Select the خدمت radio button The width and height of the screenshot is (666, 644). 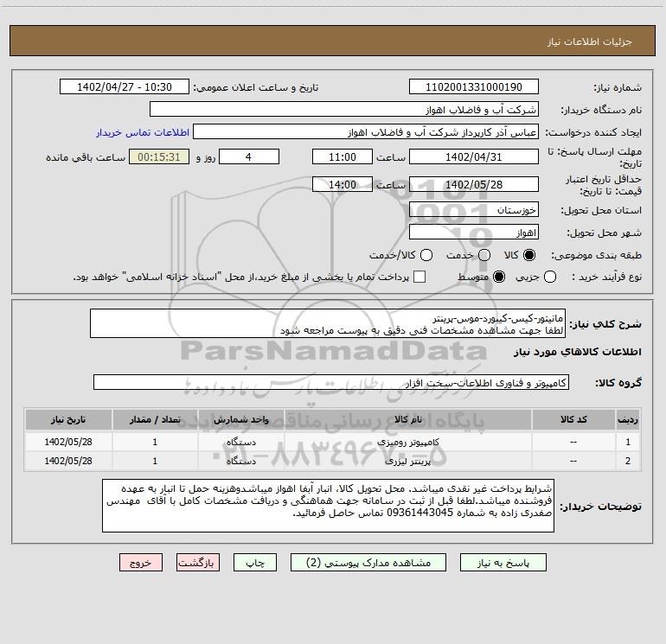pos(483,255)
